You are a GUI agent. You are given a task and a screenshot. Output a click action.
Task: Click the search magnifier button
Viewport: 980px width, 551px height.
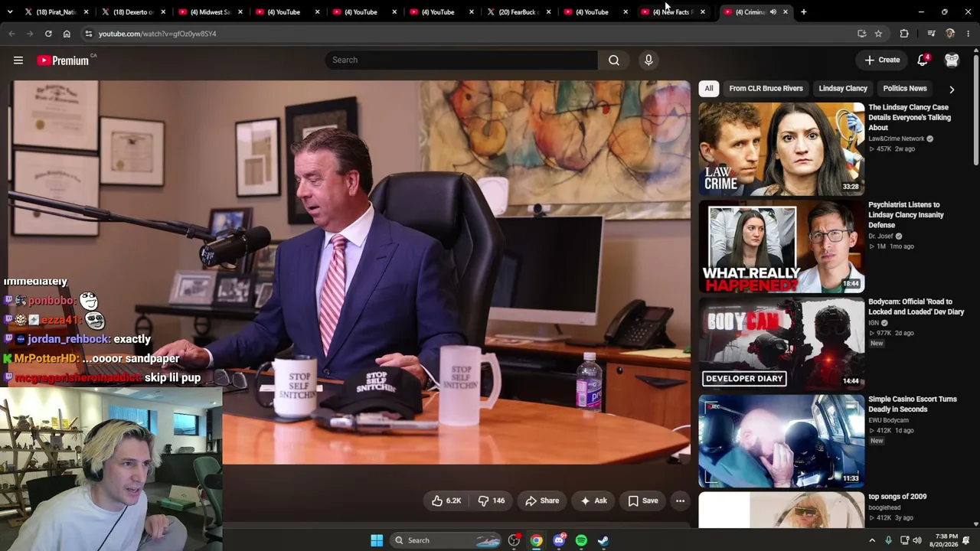(614, 60)
